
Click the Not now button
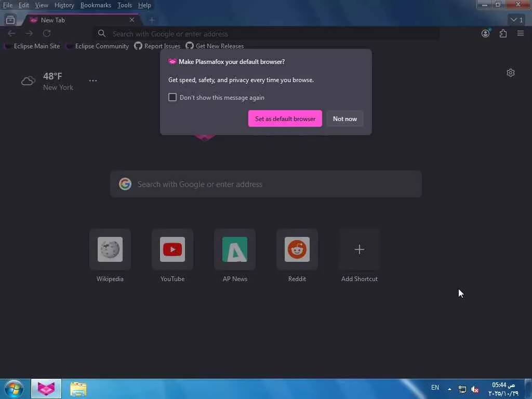(345, 118)
